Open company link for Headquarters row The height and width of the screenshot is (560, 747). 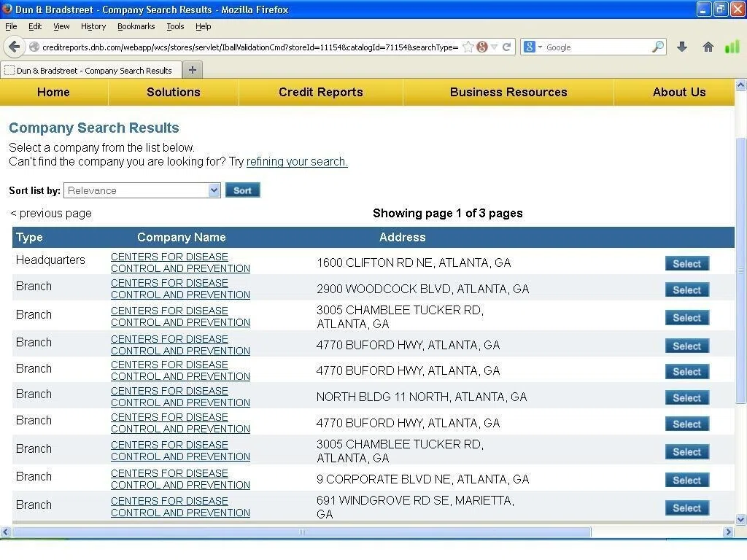[x=181, y=262]
